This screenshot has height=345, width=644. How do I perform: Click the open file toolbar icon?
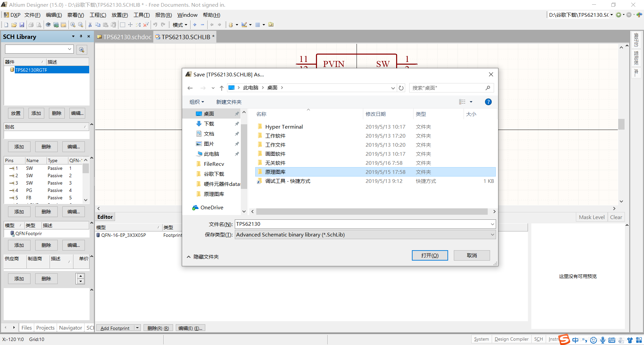14,25
